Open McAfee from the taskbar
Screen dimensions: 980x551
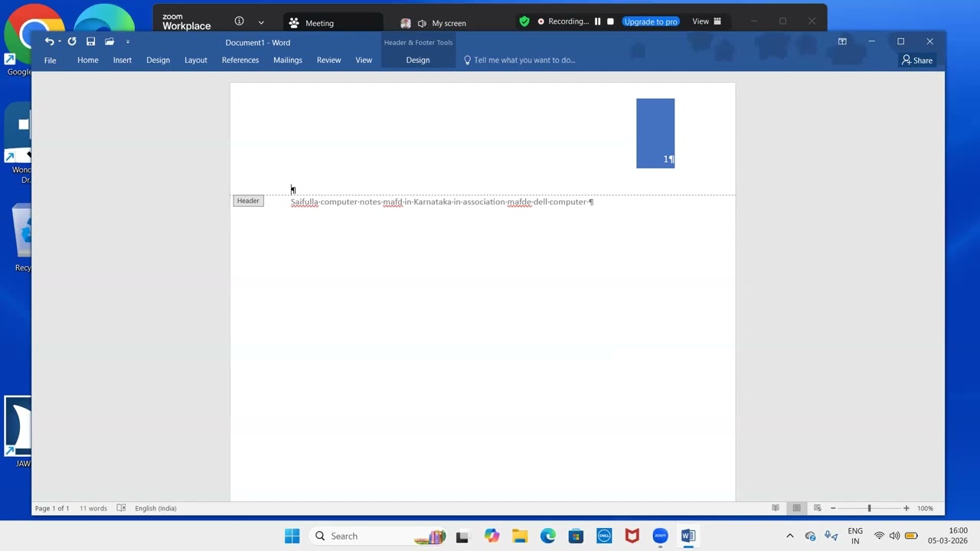(632, 536)
